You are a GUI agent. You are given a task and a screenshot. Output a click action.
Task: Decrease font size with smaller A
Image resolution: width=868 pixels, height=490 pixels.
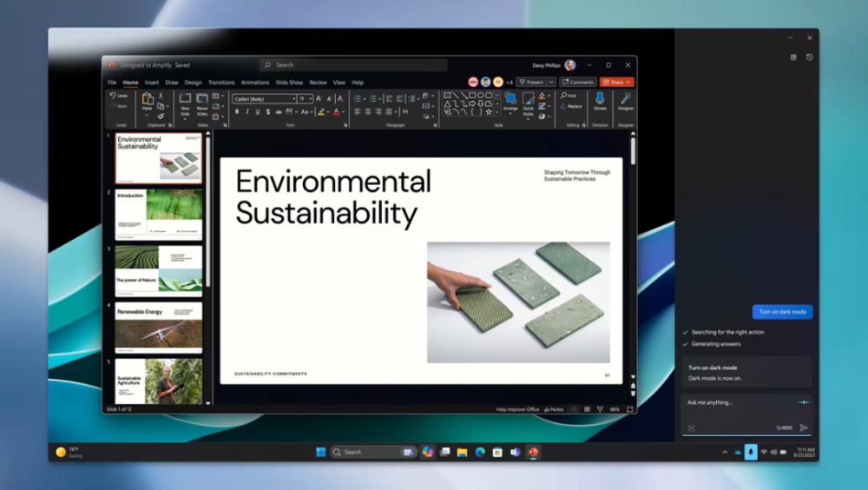329,99
